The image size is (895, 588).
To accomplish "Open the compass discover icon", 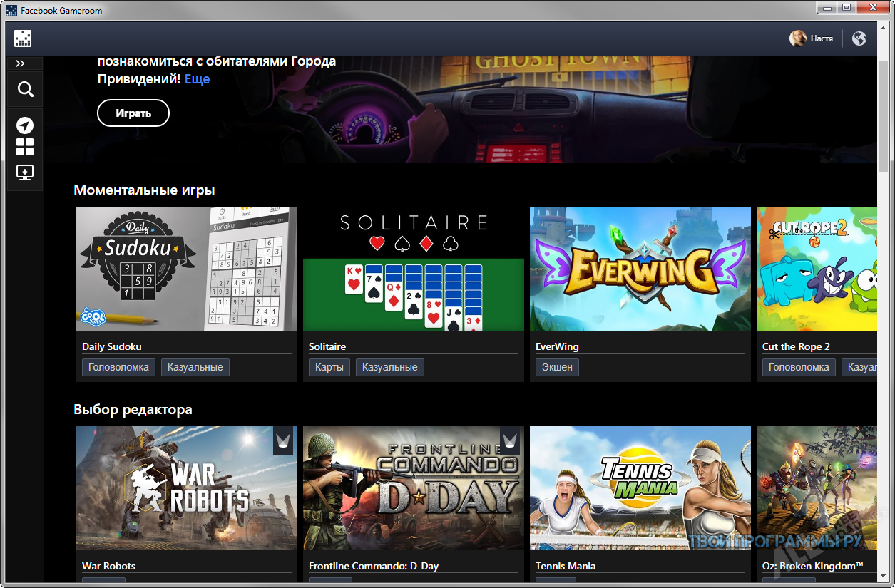I will point(25,125).
